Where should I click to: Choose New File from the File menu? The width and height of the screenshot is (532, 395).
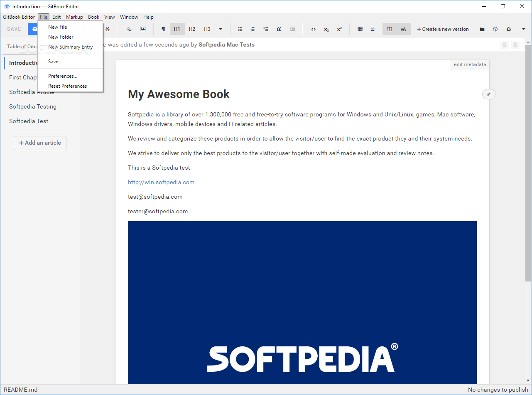coord(70,27)
